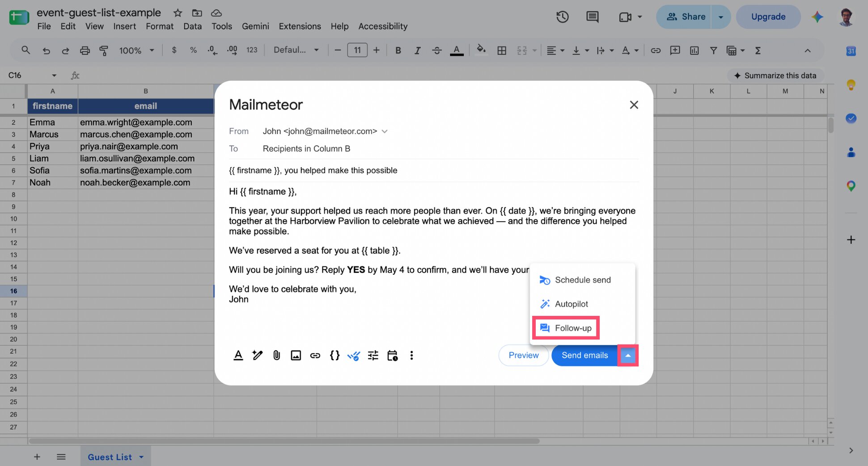Add a new sheet with plus button
This screenshot has height=466, width=868.
coord(37,457)
